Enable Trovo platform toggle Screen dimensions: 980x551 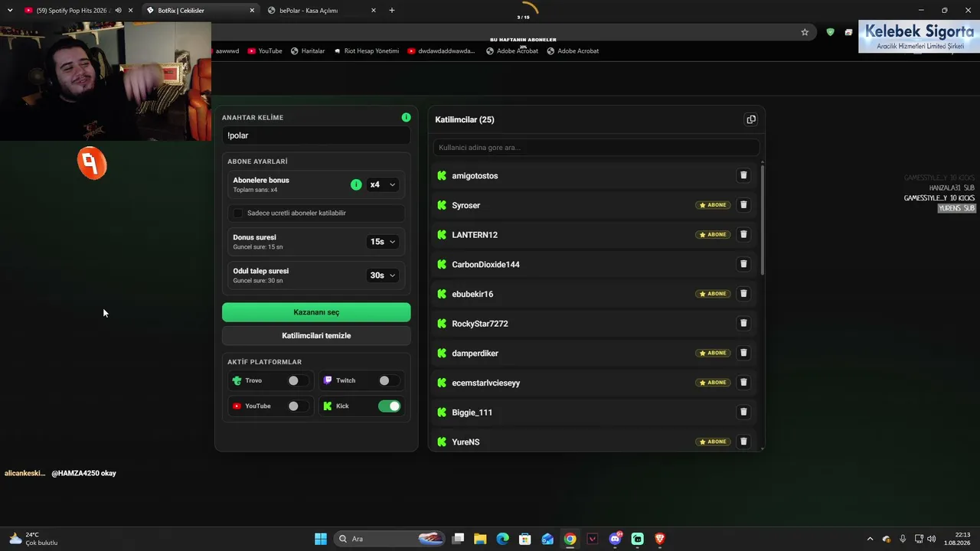pos(298,380)
